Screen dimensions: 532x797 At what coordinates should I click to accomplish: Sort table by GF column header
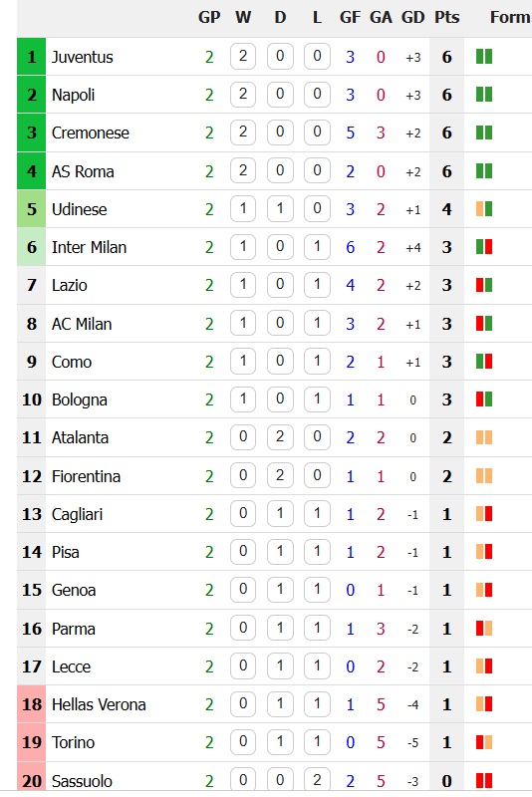(x=350, y=17)
